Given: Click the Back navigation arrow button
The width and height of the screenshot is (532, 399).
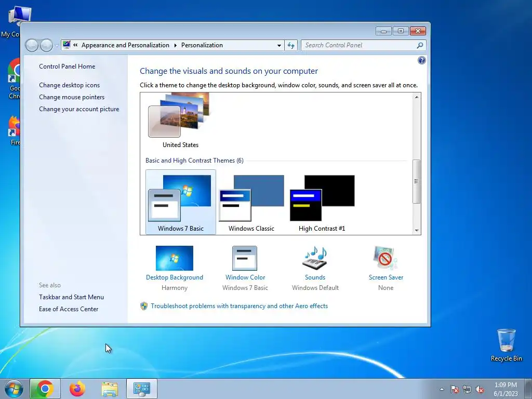Looking at the screenshot, I should tap(32, 45).
